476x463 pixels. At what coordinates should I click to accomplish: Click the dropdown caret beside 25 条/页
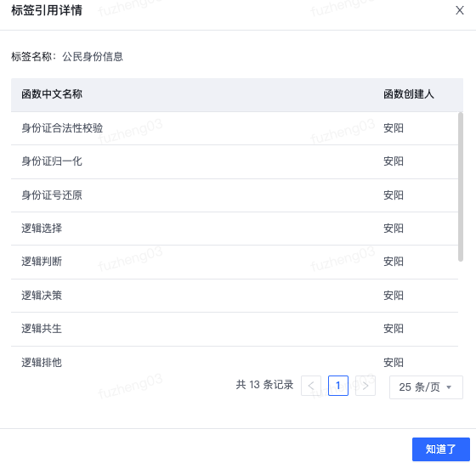[449, 387]
